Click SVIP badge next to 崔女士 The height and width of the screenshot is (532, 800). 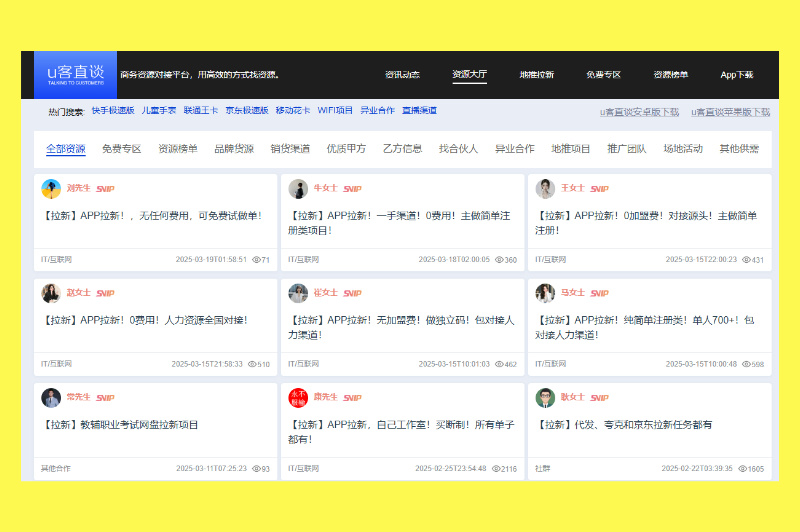353,293
